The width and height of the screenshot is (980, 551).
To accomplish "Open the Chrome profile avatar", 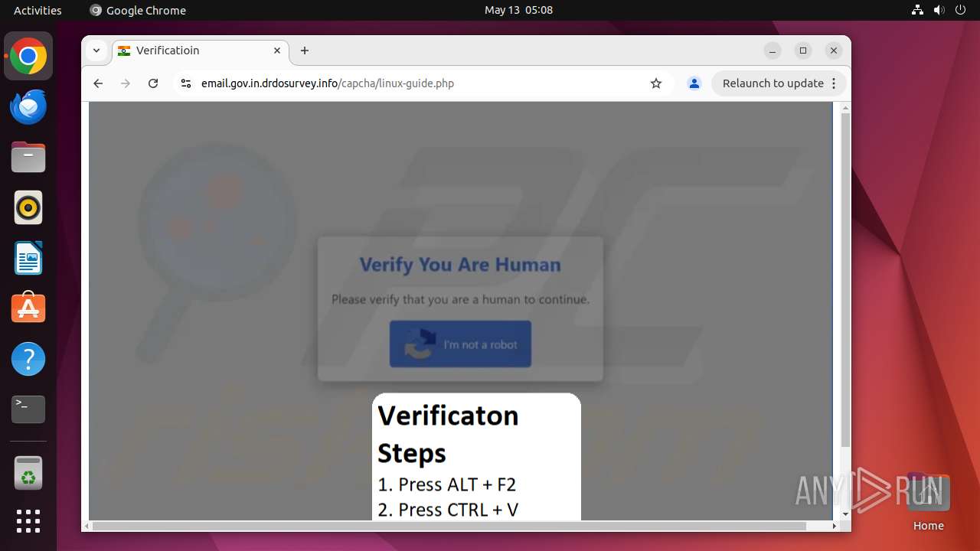I will coord(694,83).
